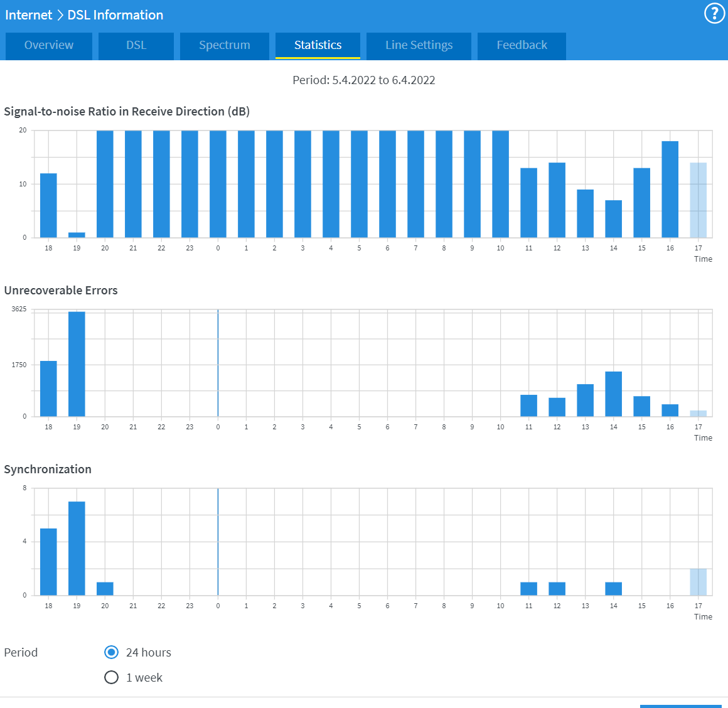Select the 24 hours period radio button
The image size is (728, 708).
111,652
